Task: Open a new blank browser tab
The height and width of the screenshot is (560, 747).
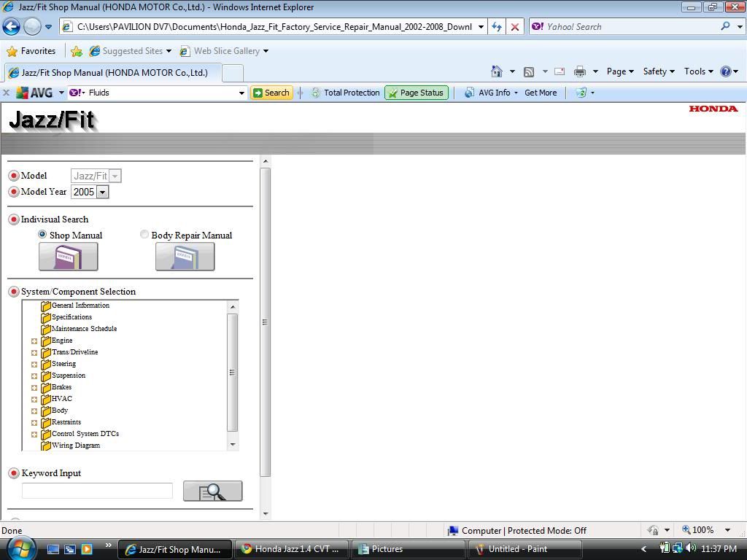Action: click(x=233, y=74)
